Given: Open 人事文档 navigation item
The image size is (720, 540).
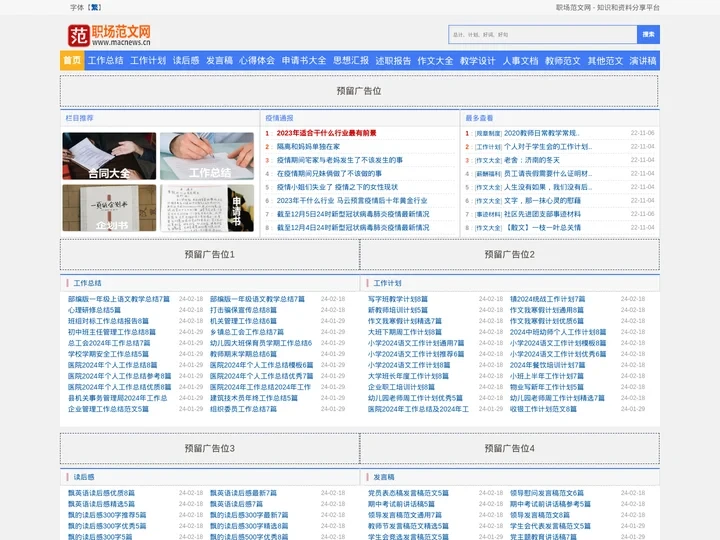Looking at the screenshot, I should click(x=520, y=60).
